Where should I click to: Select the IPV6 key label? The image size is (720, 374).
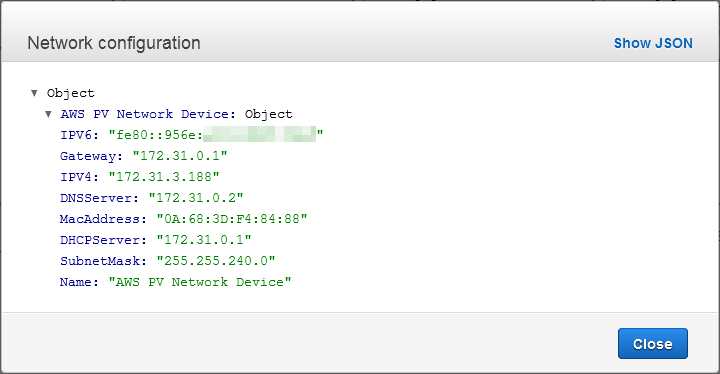click(79, 135)
